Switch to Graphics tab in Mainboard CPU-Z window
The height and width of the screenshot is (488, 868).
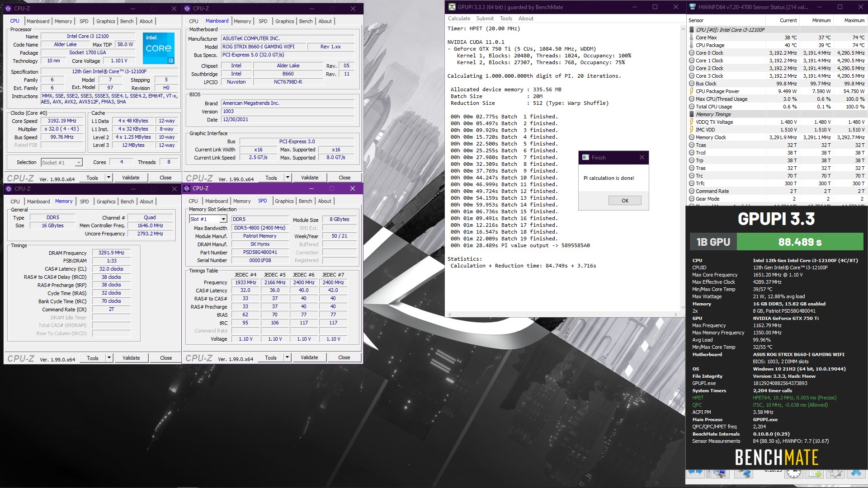pos(284,21)
